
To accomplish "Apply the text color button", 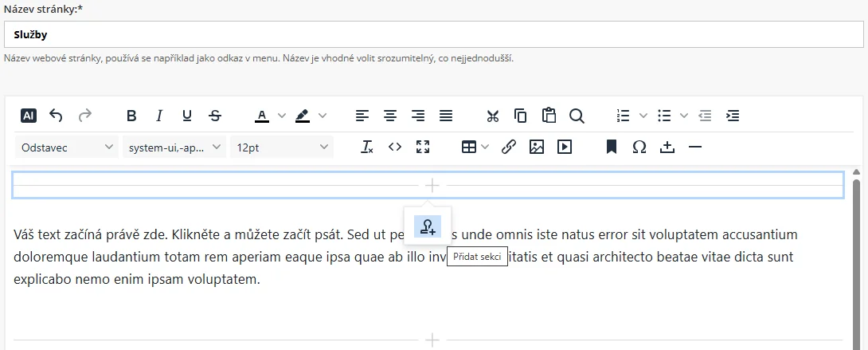I will [262, 116].
